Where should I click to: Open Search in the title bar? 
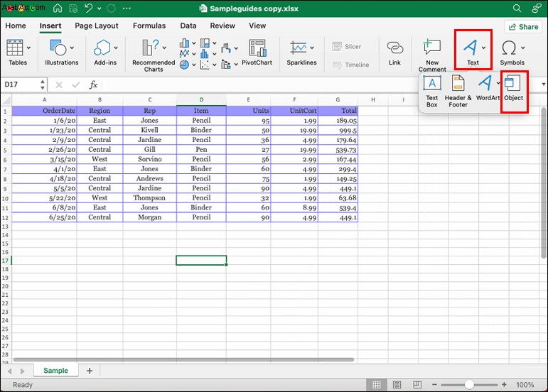click(x=517, y=9)
